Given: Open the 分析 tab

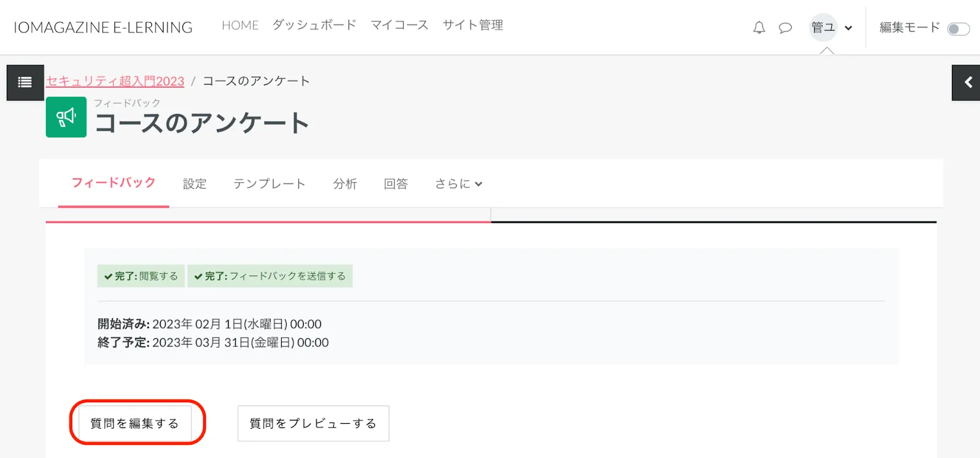Looking at the screenshot, I should click(345, 184).
